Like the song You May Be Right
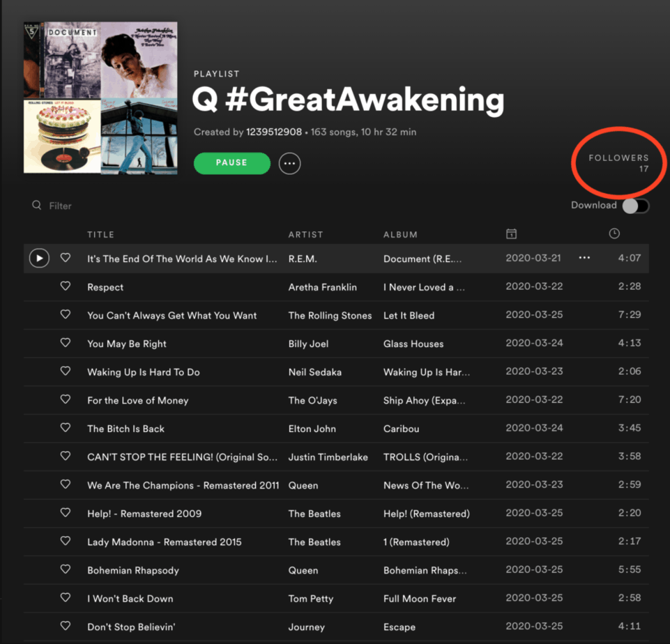Viewport: 670px width, 644px height. pos(66,343)
